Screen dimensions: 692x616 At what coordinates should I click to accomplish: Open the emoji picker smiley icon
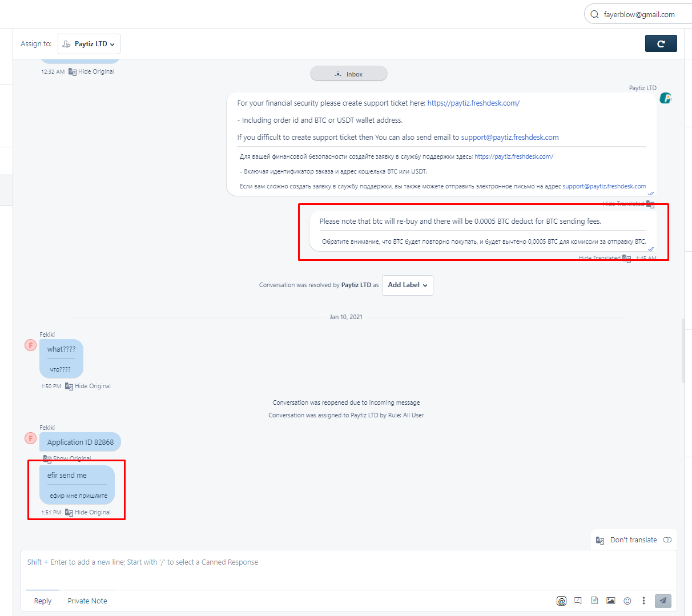tap(627, 601)
